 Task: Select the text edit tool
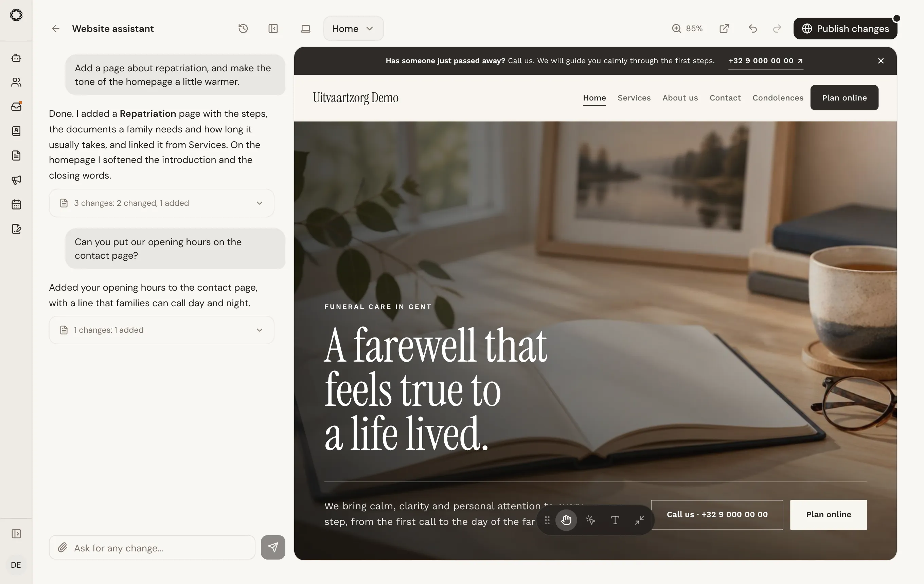tap(615, 521)
